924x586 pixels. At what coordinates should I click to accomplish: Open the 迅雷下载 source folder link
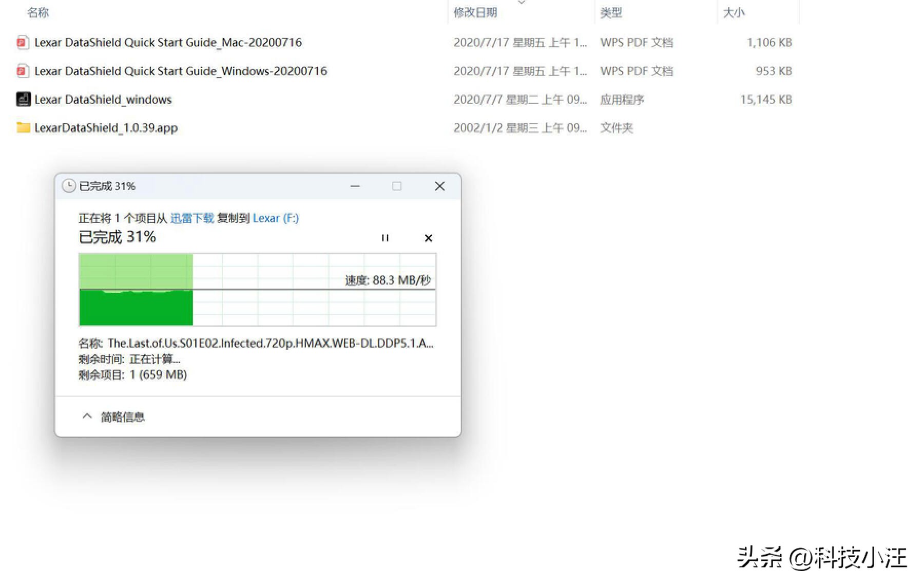click(192, 218)
